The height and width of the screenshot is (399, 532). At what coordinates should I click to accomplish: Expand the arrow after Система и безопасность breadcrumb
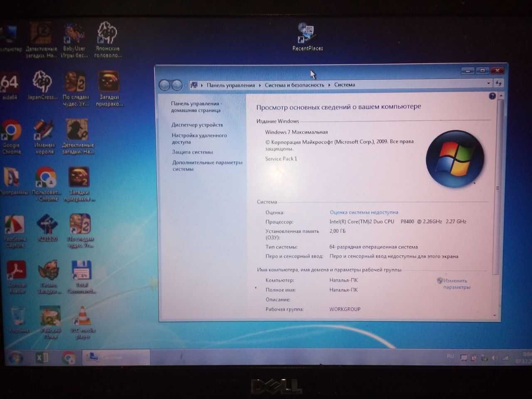pyautogui.click(x=329, y=85)
